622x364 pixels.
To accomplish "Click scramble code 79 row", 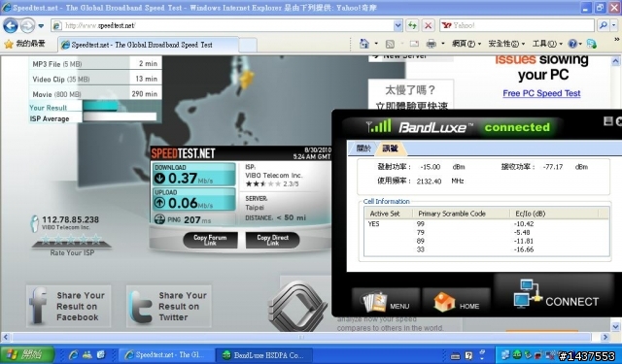I will pos(486,232).
